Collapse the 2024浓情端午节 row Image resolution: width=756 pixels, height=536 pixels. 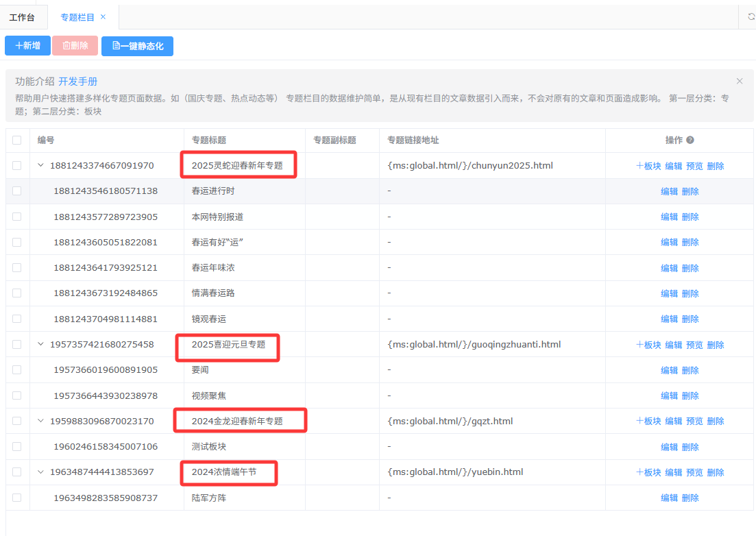(41, 472)
